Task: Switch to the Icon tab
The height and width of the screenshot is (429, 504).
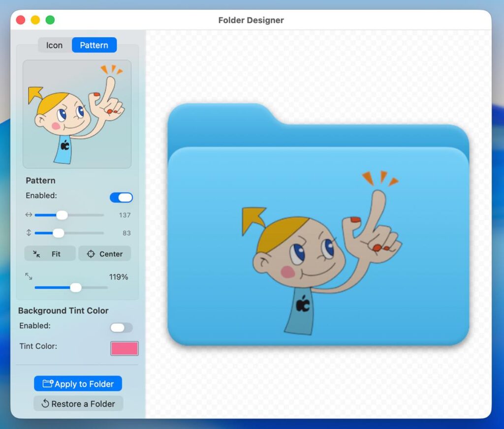Action: pos(55,45)
